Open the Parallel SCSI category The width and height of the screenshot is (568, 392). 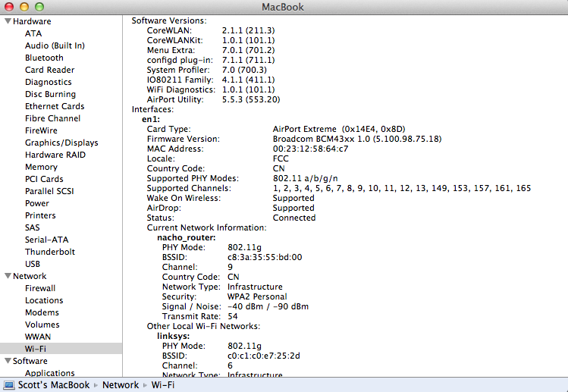click(x=49, y=191)
